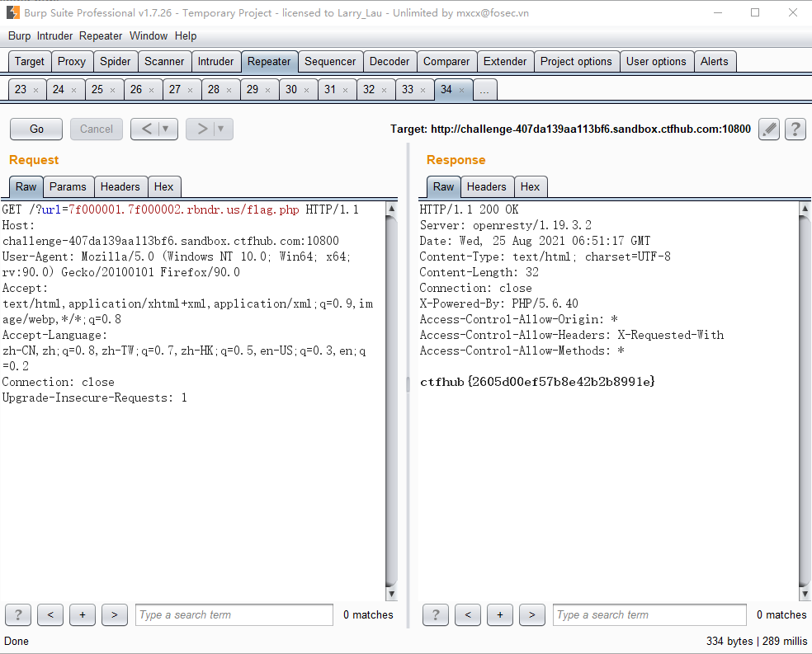
Task: Show response Headers view
Action: pyautogui.click(x=486, y=186)
